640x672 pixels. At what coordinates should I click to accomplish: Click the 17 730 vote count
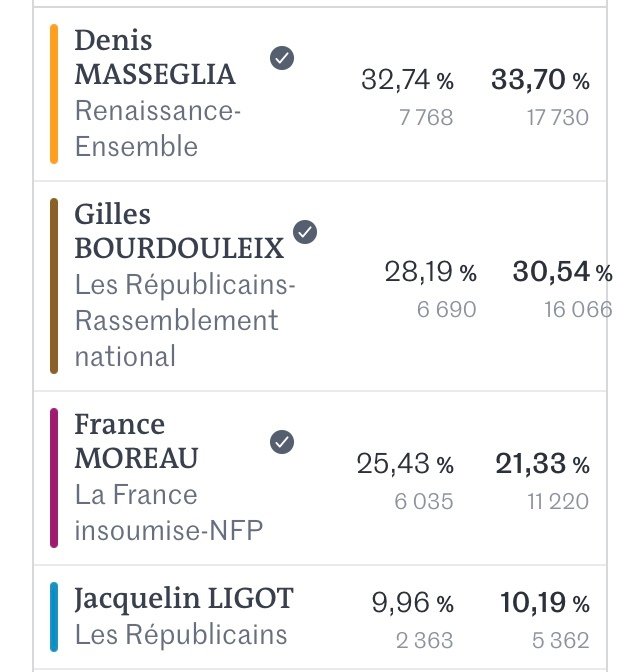coord(558,117)
